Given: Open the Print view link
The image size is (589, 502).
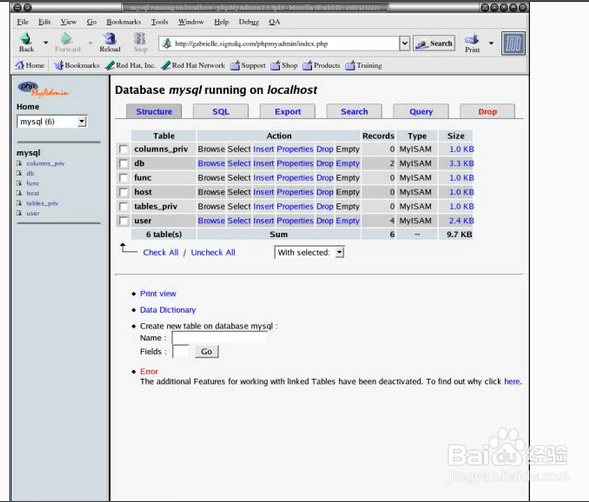Looking at the screenshot, I should pos(158,293).
